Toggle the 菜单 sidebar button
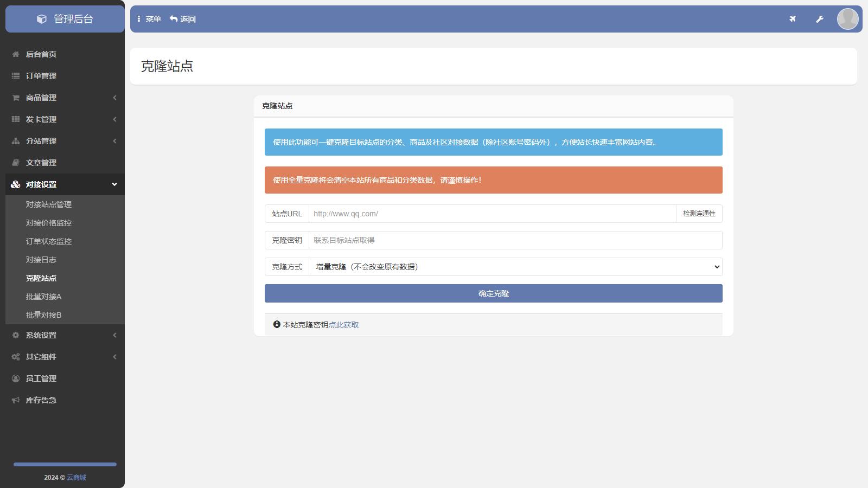868x488 pixels. (x=149, y=19)
